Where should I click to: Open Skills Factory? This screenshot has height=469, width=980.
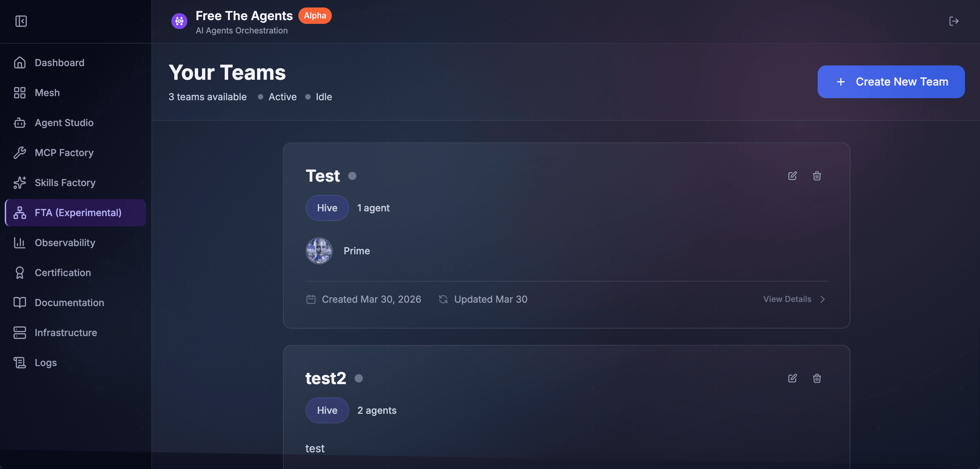65,183
